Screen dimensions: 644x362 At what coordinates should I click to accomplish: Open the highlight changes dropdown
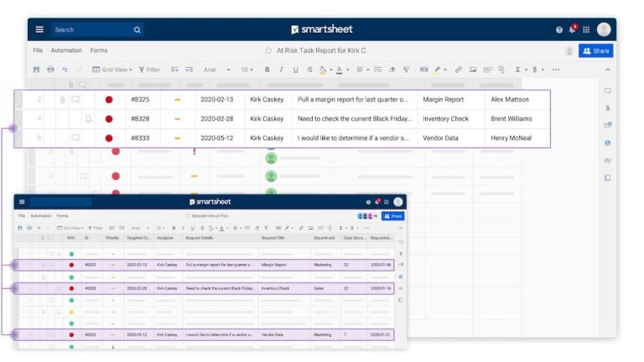[439, 70]
